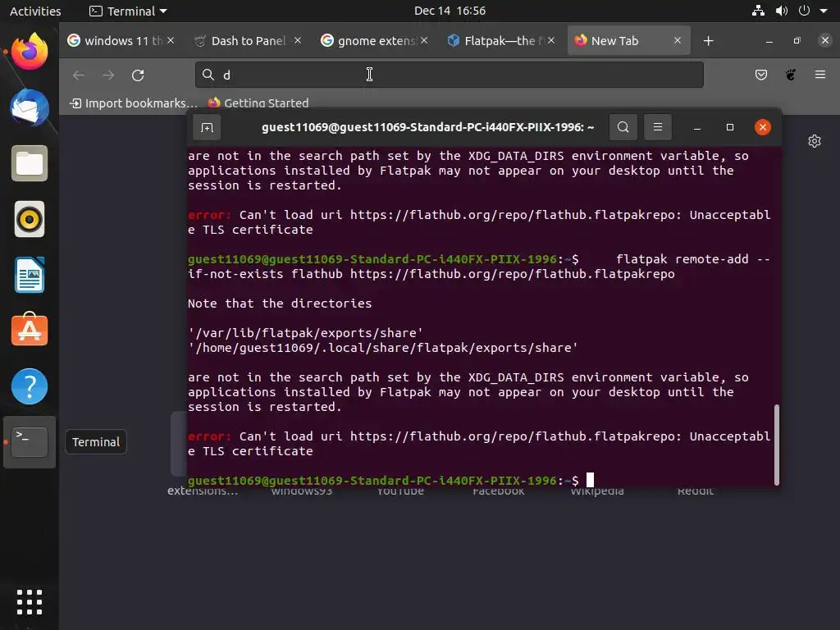Open the Activities overview

pyautogui.click(x=35, y=11)
